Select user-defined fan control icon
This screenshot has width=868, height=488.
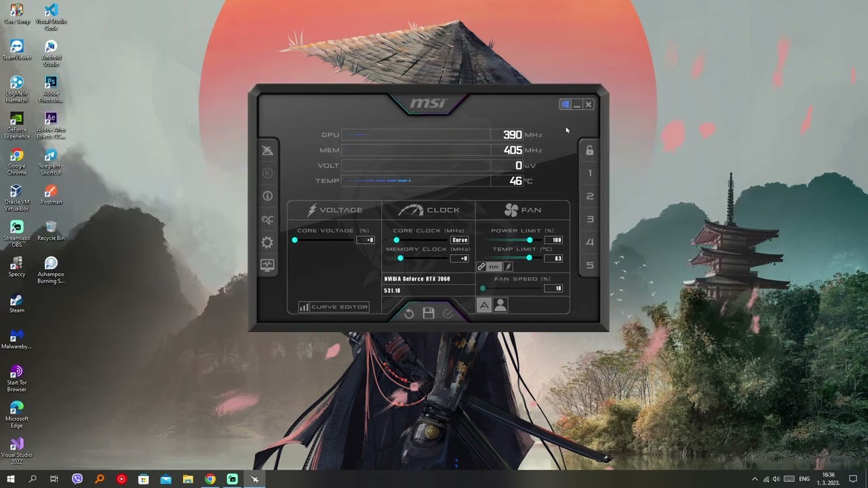[500, 306]
